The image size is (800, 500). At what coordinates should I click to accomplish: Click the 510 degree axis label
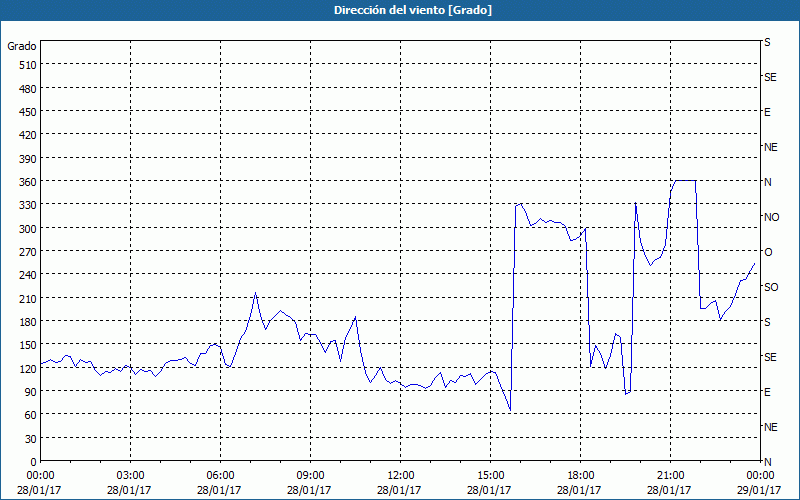coord(28,65)
